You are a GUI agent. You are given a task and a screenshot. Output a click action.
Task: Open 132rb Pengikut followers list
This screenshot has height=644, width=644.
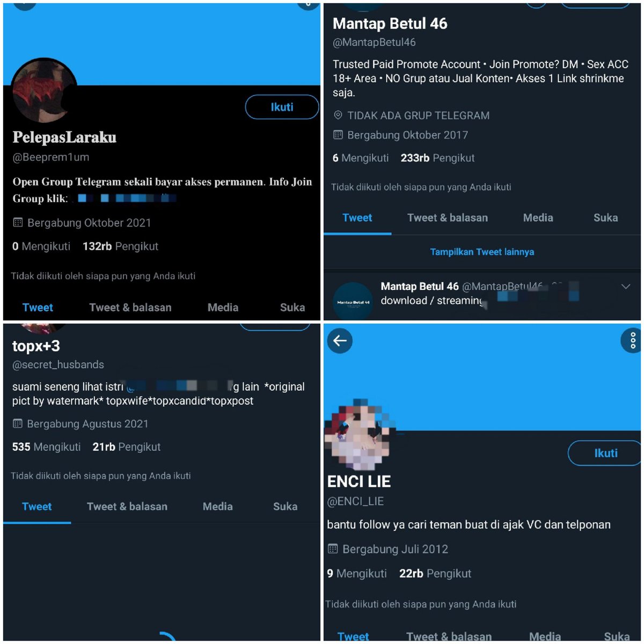pos(120,246)
